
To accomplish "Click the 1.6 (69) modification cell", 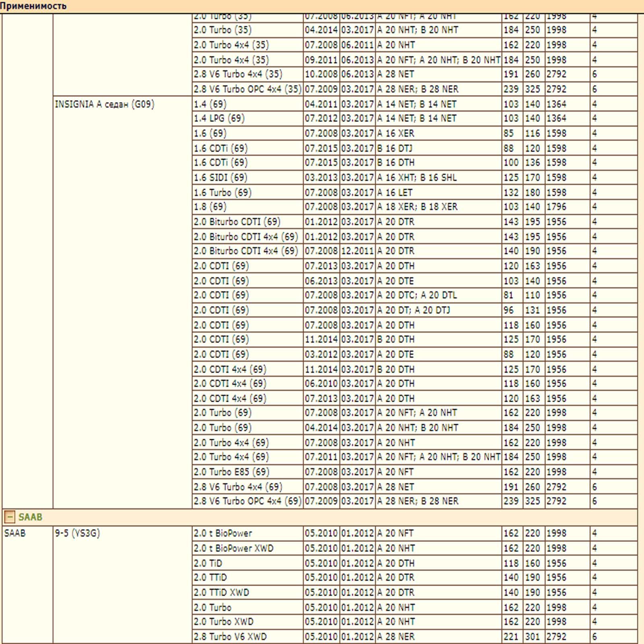I will pos(248,133).
